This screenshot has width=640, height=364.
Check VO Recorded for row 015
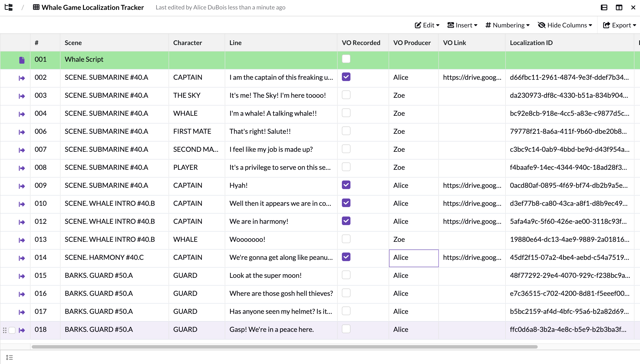(346, 275)
